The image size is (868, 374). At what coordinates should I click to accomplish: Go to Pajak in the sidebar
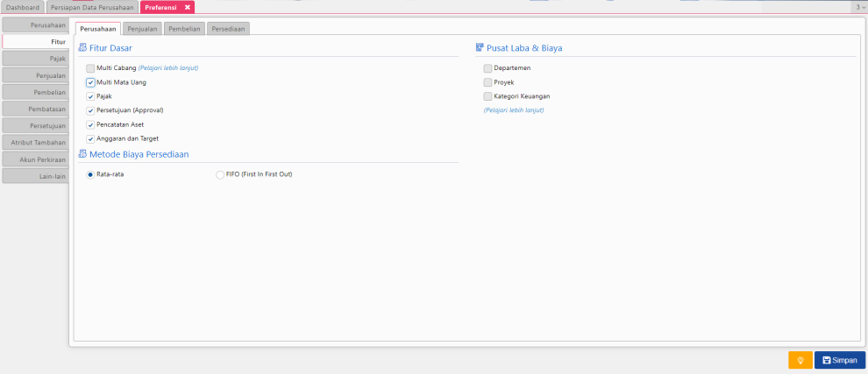click(x=35, y=59)
